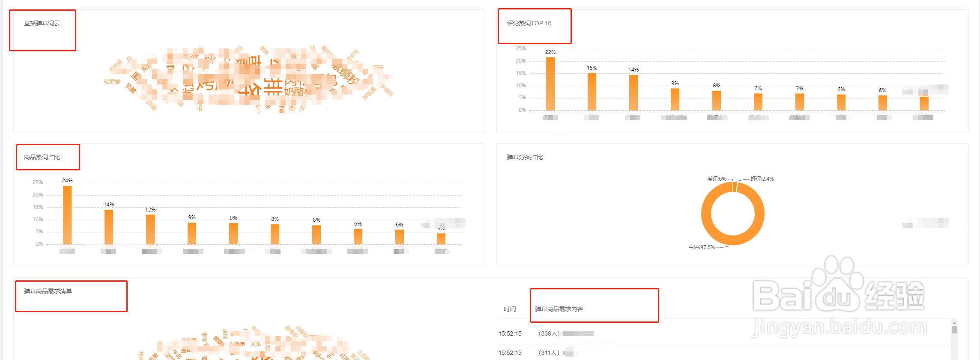
Task: Click the 好评:2.4% donut label
Action: (762, 179)
